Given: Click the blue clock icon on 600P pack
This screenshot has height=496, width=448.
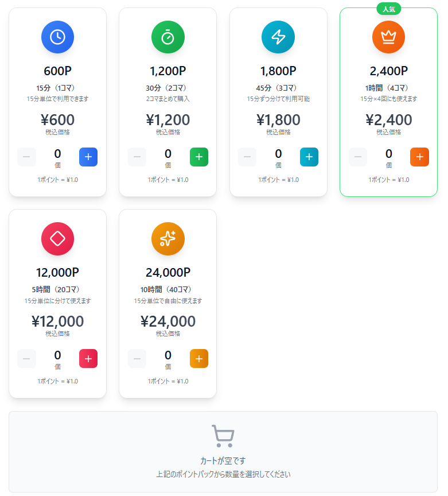Looking at the screenshot, I should 57,37.
